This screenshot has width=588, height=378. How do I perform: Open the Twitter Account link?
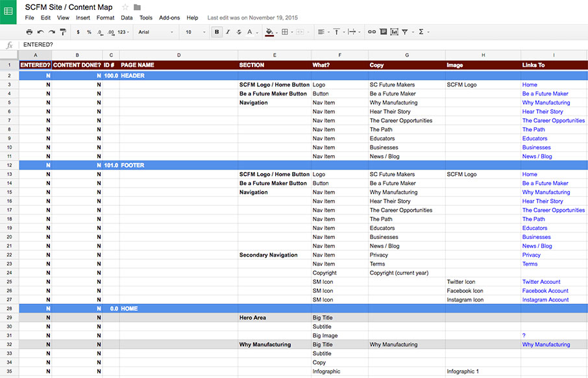pyautogui.click(x=541, y=282)
